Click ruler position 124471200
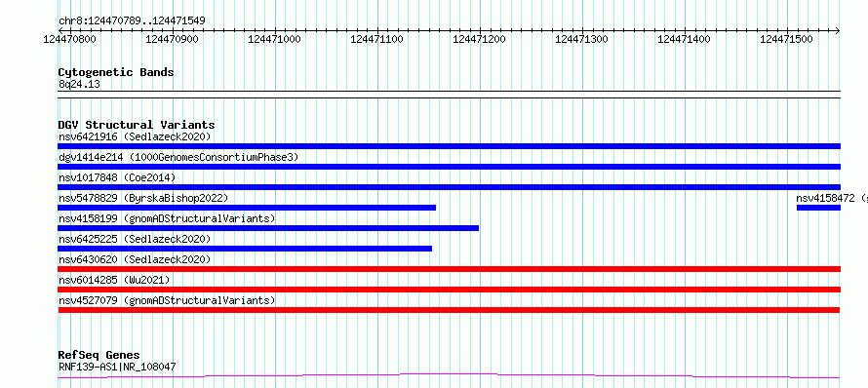 point(479,39)
